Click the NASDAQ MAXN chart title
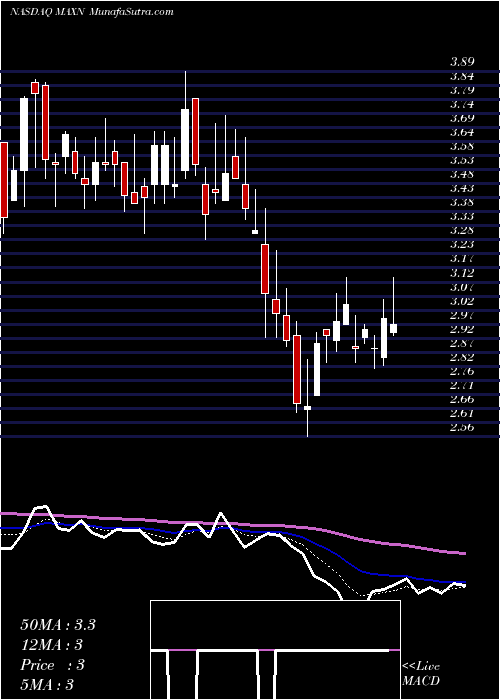 (x=91, y=12)
